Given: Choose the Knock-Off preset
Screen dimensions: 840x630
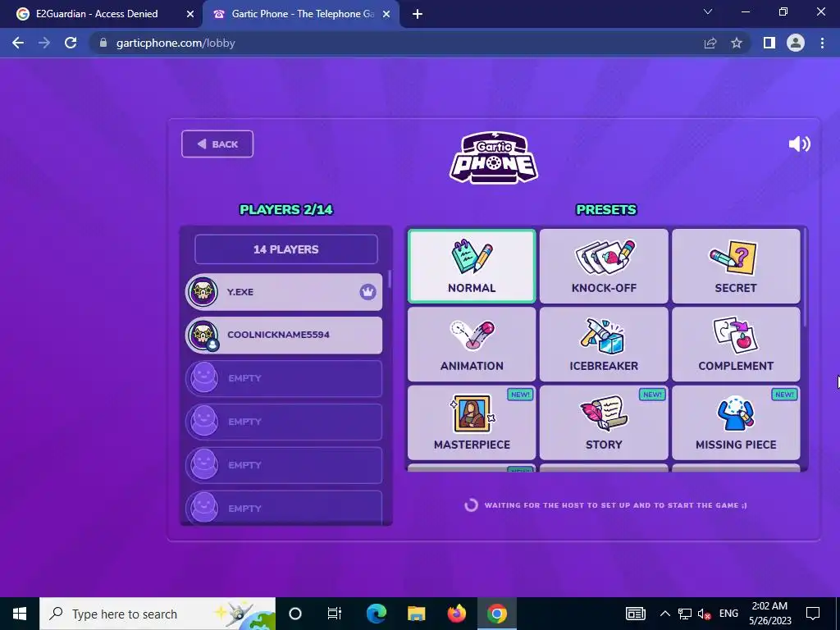Looking at the screenshot, I should [604, 267].
